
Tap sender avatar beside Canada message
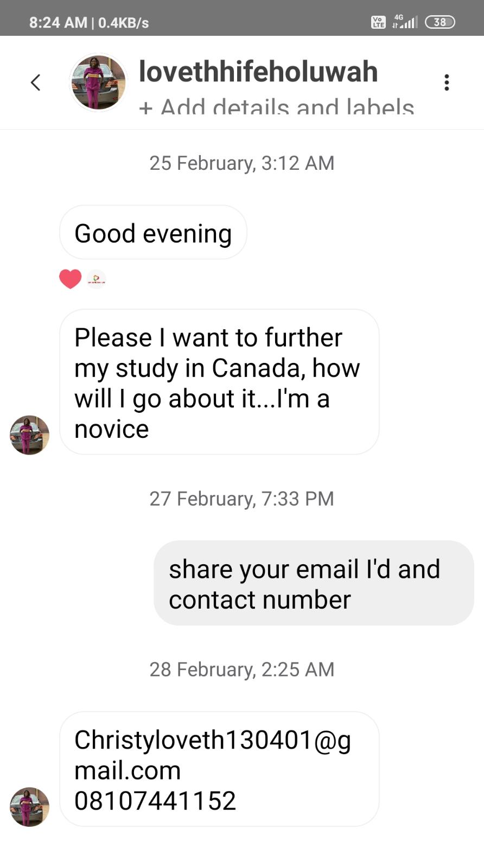(x=29, y=435)
